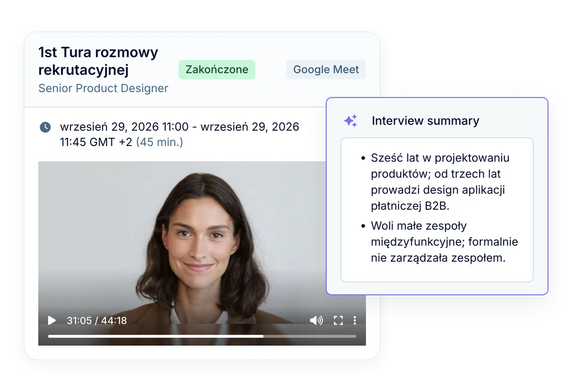The image size is (572, 392).
Task: Click the clock icon beside the date
Action: coord(45,127)
